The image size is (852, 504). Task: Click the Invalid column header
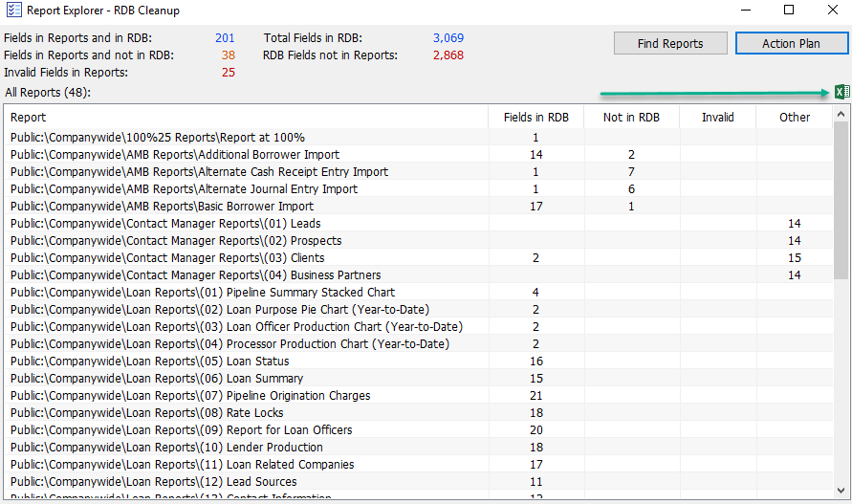click(717, 118)
